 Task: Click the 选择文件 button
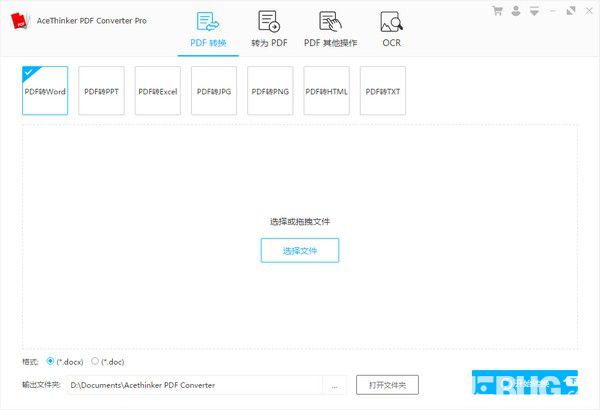[300, 250]
